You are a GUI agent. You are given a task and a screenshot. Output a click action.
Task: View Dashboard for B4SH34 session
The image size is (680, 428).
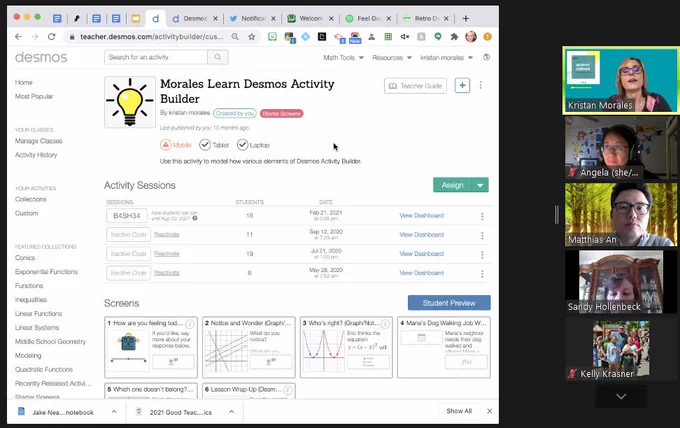click(422, 216)
